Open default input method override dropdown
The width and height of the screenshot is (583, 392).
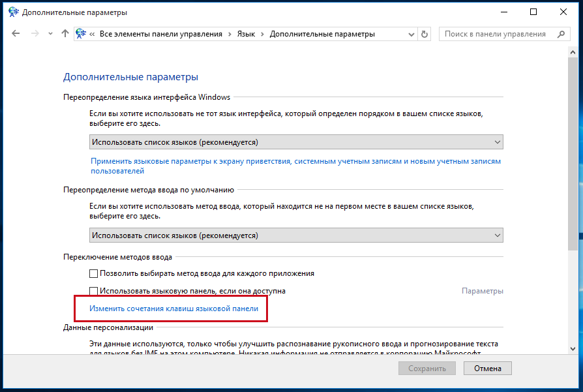pyautogui.click(x=296, y=235)
